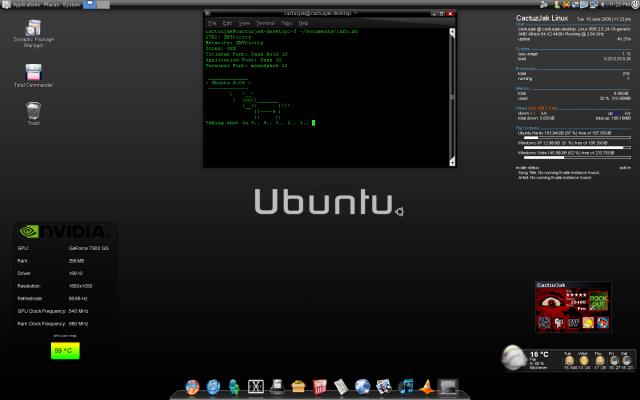This screenshot has height=400, width=640.
Task: Launch the music note player dock icon
Action: click(x=405, y=386)
